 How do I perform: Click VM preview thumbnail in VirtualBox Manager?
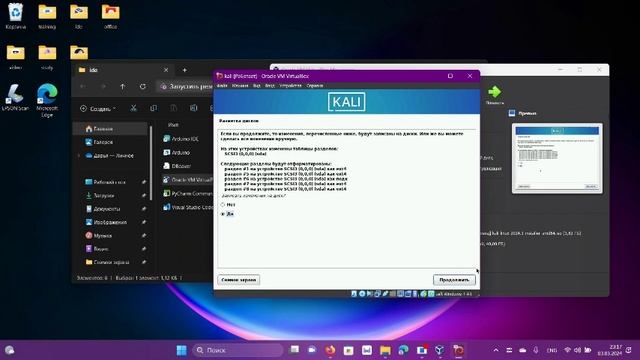[x=557, y=158]
